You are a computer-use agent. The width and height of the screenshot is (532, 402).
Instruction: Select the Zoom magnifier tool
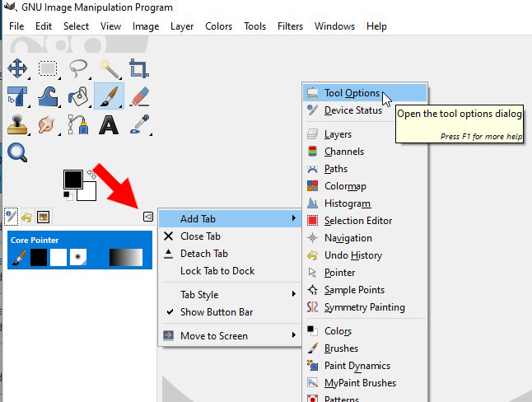pyautogui.click(x=17, y=152)
